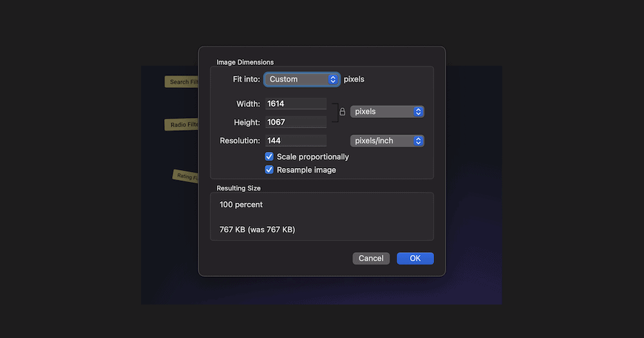
Task: Click the Resolution field showing 144
Action: (x=296, y=140)
